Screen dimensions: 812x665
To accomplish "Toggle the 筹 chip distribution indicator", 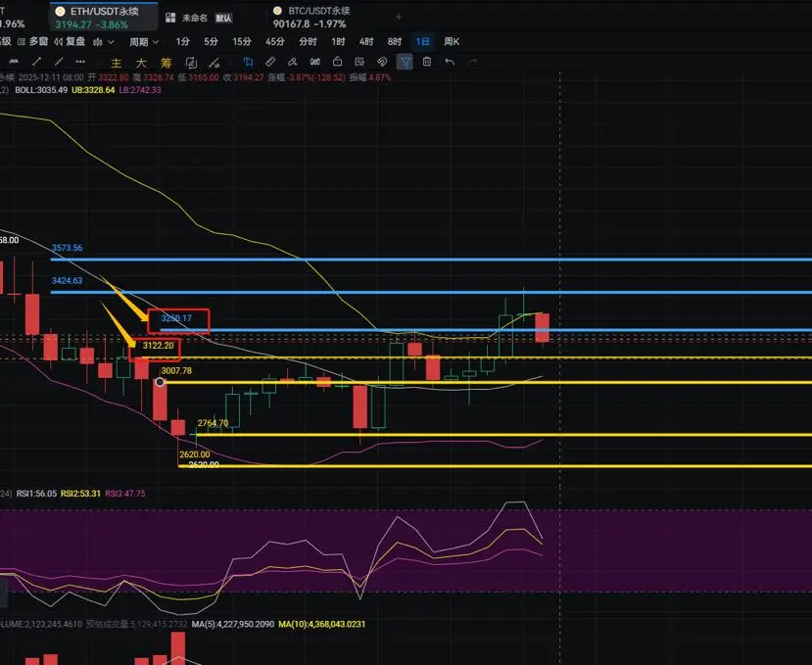I will click(166, 63).
